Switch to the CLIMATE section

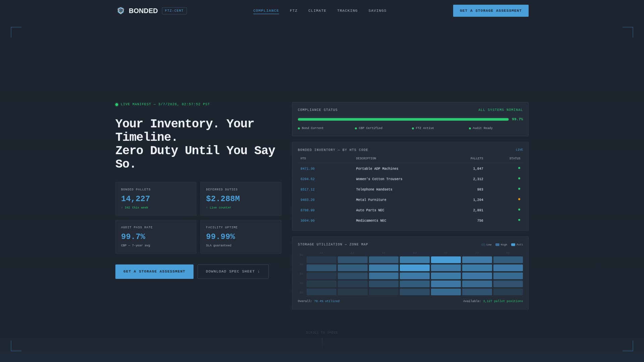(x=317, y=10)
